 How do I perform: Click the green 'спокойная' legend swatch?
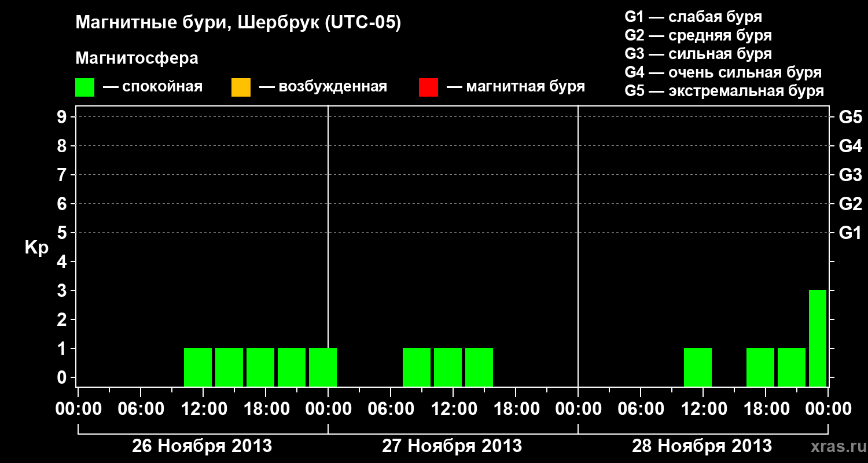[84, 87]
